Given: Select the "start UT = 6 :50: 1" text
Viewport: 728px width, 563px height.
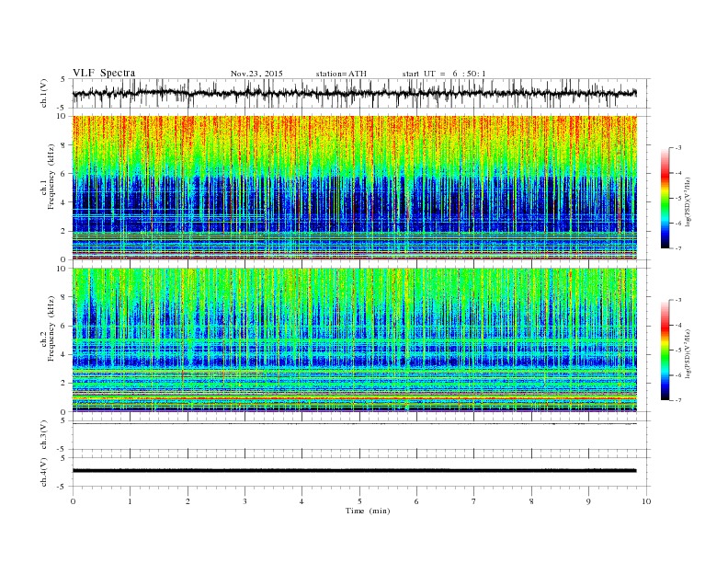Looking at the screenshot, I should (444, 74).
